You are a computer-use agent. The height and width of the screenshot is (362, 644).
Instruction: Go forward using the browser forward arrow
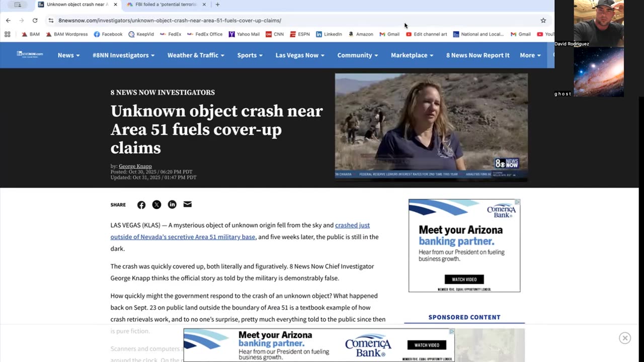click(21, 20)
